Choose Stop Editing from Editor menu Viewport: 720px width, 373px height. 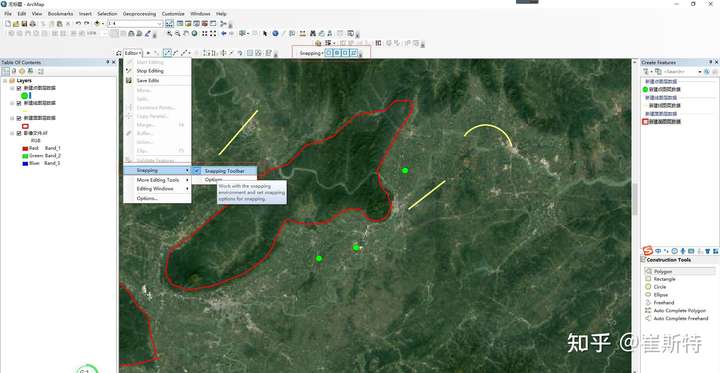pos(157,71)
